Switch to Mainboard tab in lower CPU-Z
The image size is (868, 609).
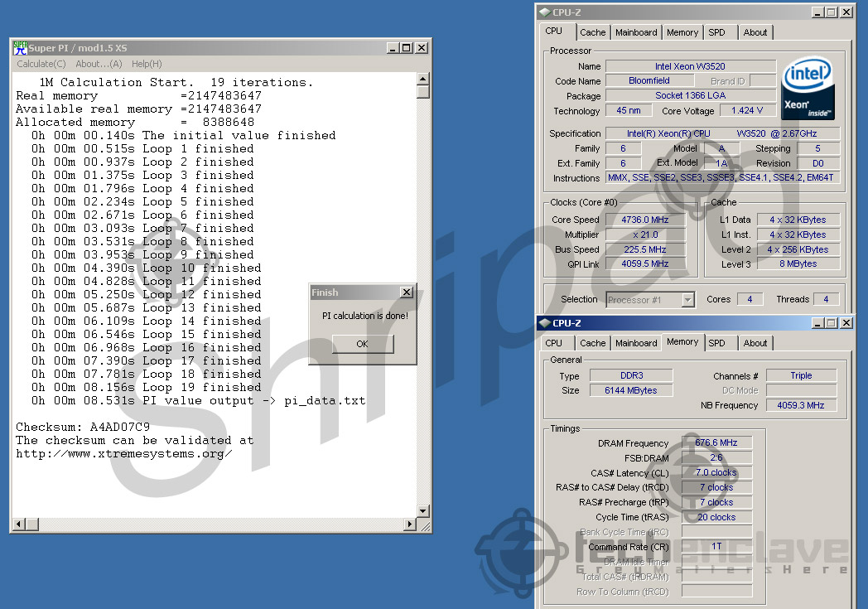[636, 343]
